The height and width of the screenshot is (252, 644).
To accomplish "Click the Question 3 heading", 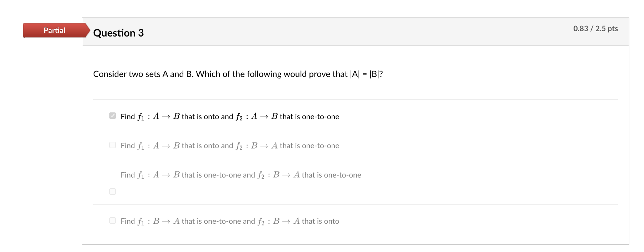I will (x=118, y=33).
